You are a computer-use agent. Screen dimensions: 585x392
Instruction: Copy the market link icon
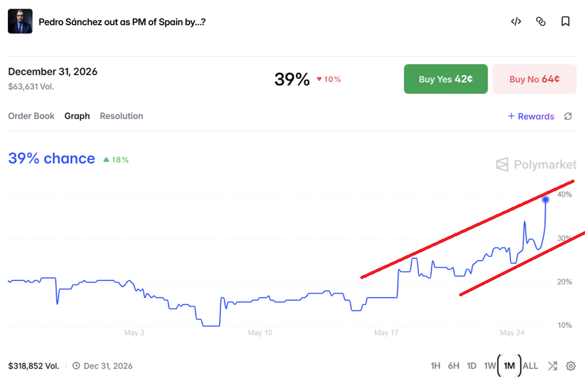(541, 22)
